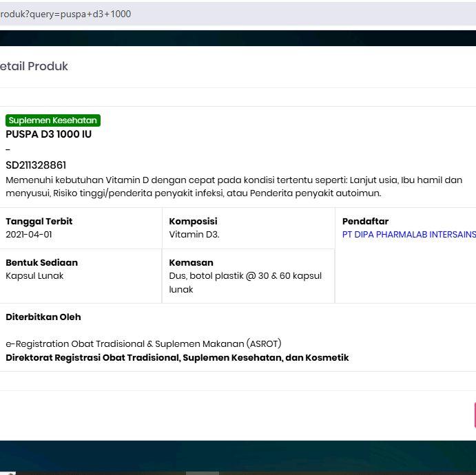Select dosage form Kapsul Lunak

(34, 276)
